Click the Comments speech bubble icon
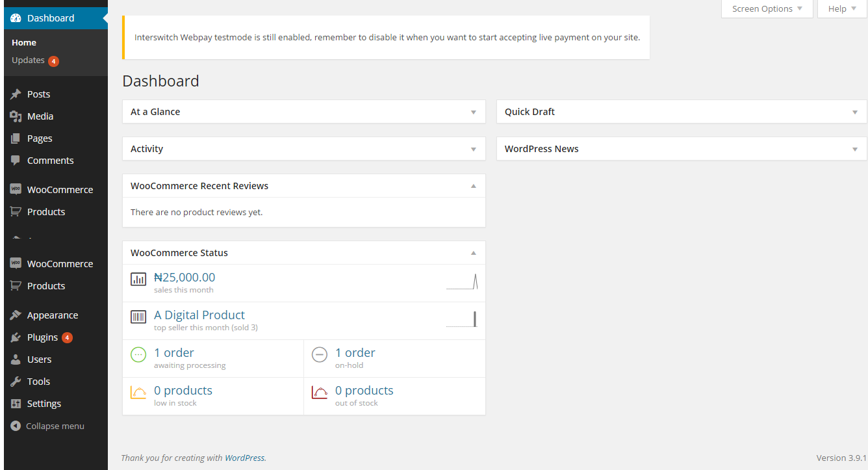 point(16,161)
